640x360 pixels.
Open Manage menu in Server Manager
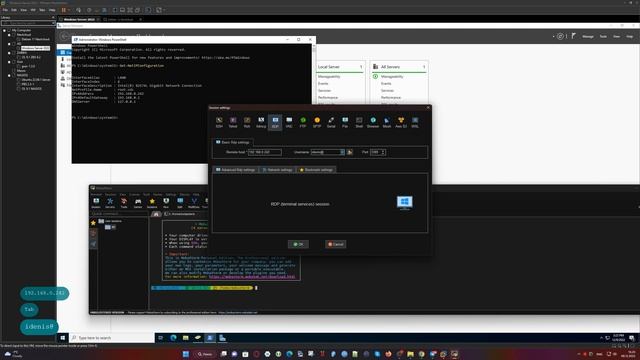(588, 37)
